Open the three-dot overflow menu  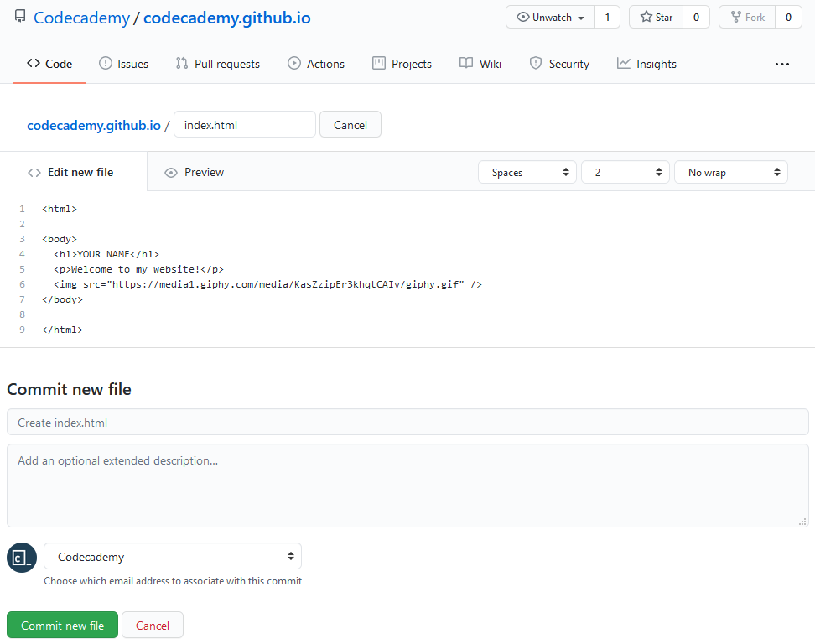781,64
